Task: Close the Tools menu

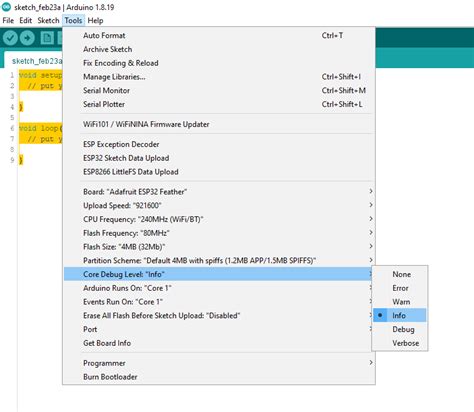Action: pyautogui.click(x=73, y=21)
